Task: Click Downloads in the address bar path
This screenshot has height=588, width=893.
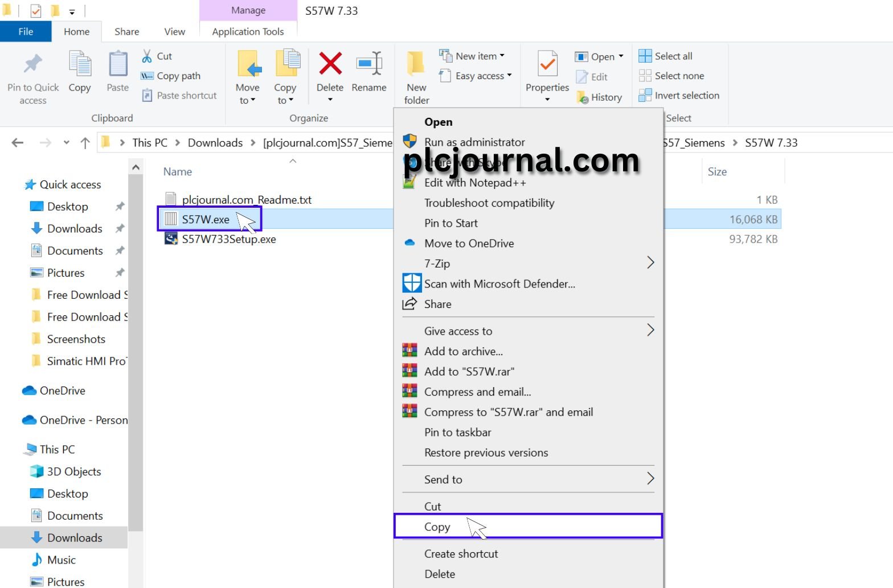Action: (x=215, y=143)
